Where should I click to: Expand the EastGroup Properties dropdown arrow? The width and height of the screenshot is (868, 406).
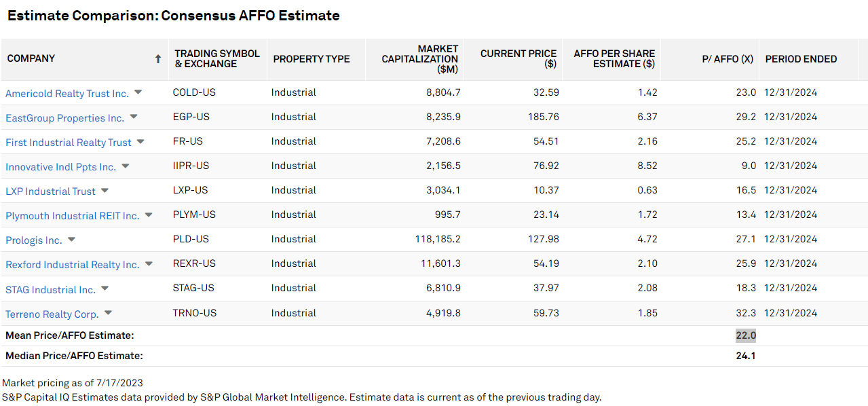click(134, 117)
